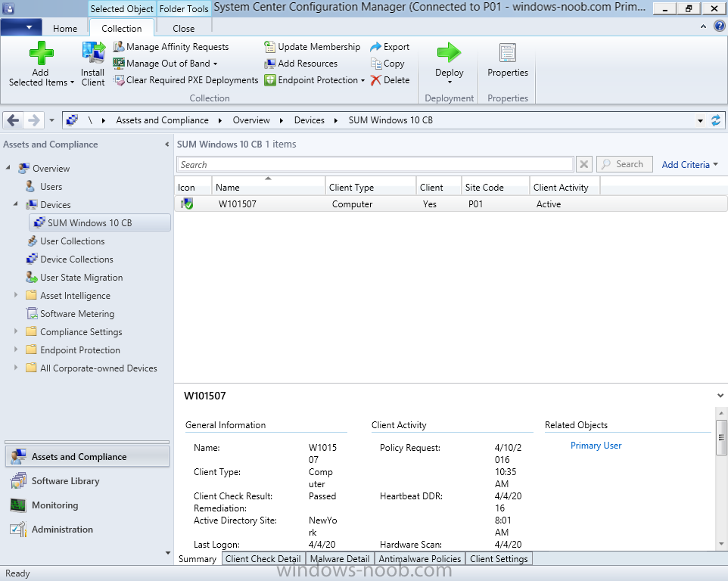Open Device Collections node

click(76, 259)
